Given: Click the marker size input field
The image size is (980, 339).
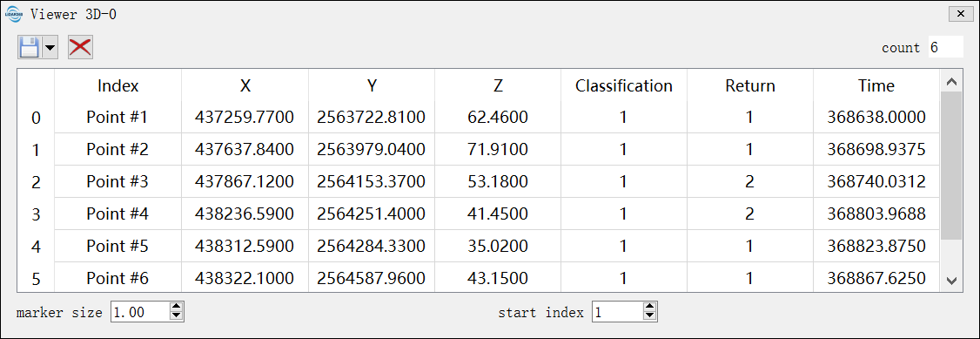Looking at the screenshot, I should [140, 312].
